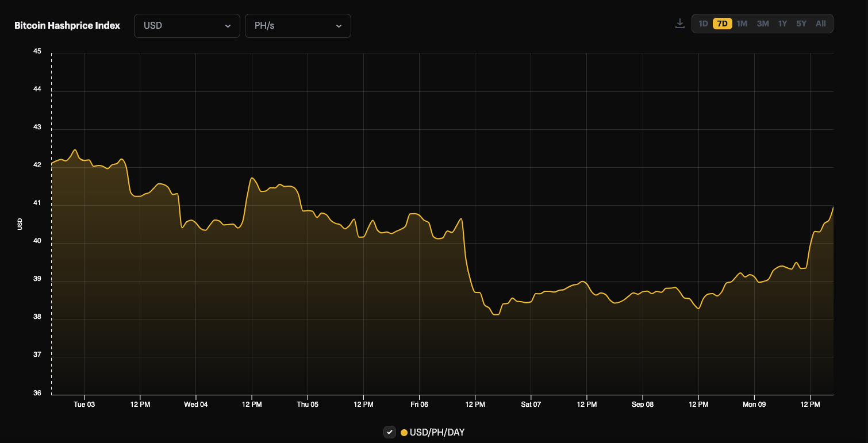Click the yellow legend color dot
This screenshot has width=868, height=443.
[x=403, y=432]
